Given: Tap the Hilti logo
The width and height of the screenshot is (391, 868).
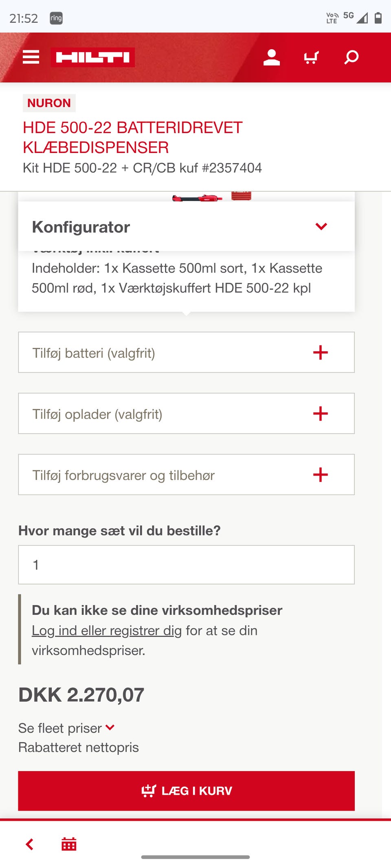Looking at the screenshot, I should [x=93, y=57].
